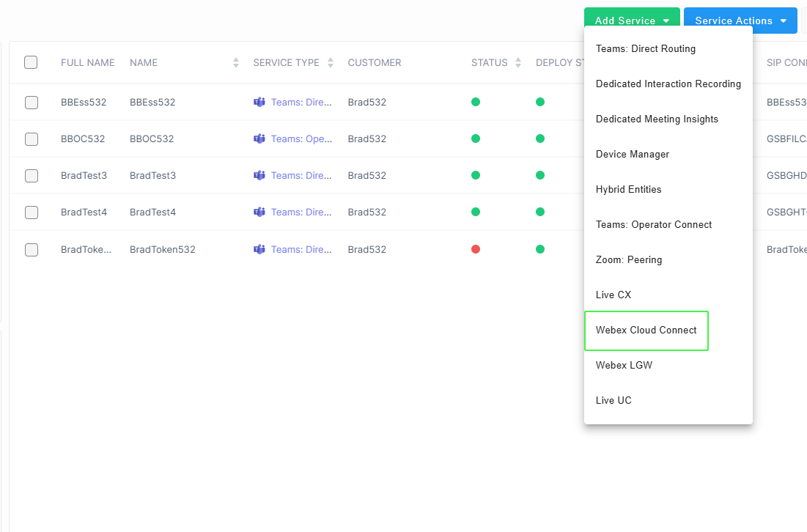Click BradTest3 in the Full Name column
This screenshot has height=532, width=807.
(84, 175)
